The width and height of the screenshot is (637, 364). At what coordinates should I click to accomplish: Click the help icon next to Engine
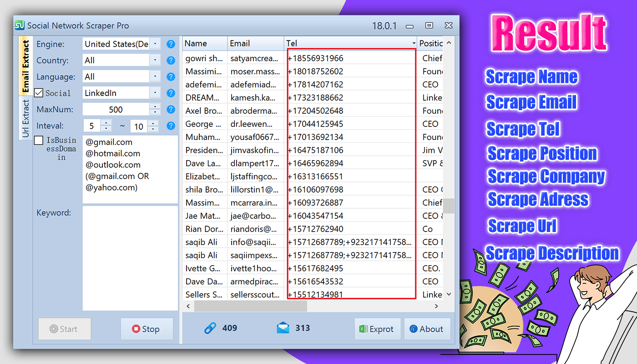click(x=171, y=44)
